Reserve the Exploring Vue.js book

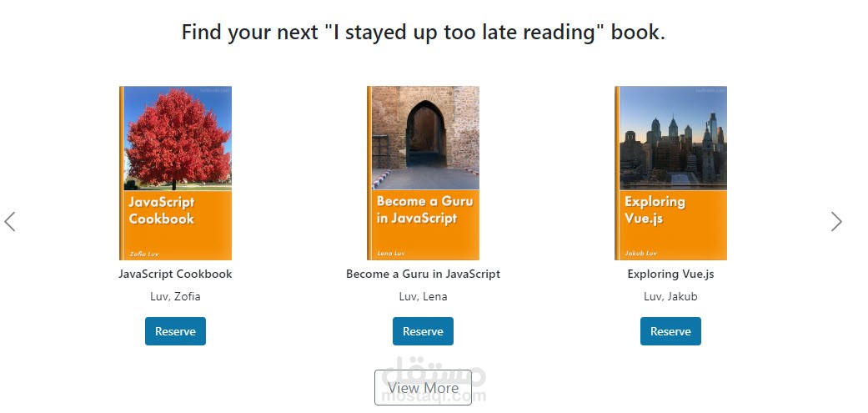[x=670, y=331]
